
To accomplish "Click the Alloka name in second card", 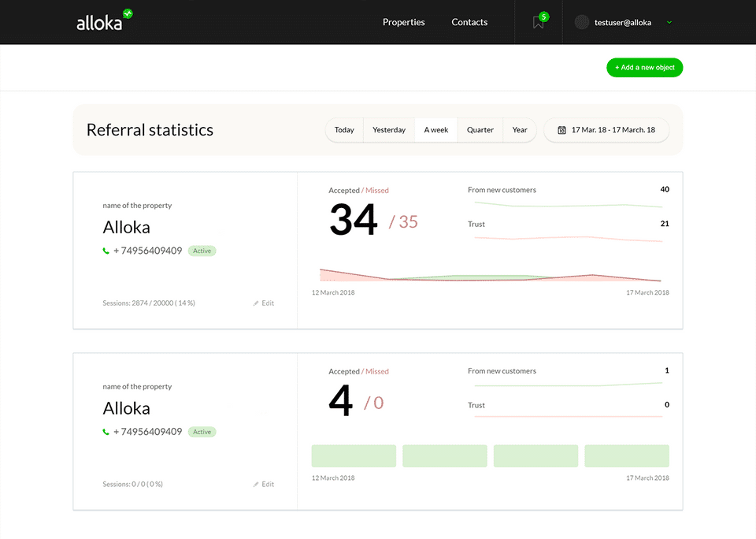I will (126, 408).
